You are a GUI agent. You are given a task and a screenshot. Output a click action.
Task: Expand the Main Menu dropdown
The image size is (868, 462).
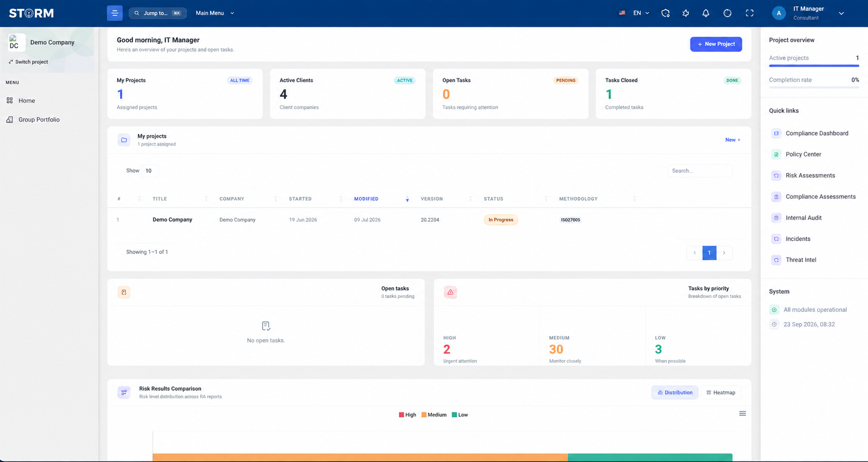coord(215,13)
